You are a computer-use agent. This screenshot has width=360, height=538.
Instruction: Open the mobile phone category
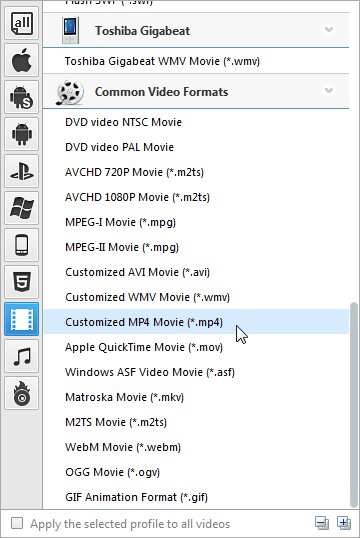click(22, 245)
